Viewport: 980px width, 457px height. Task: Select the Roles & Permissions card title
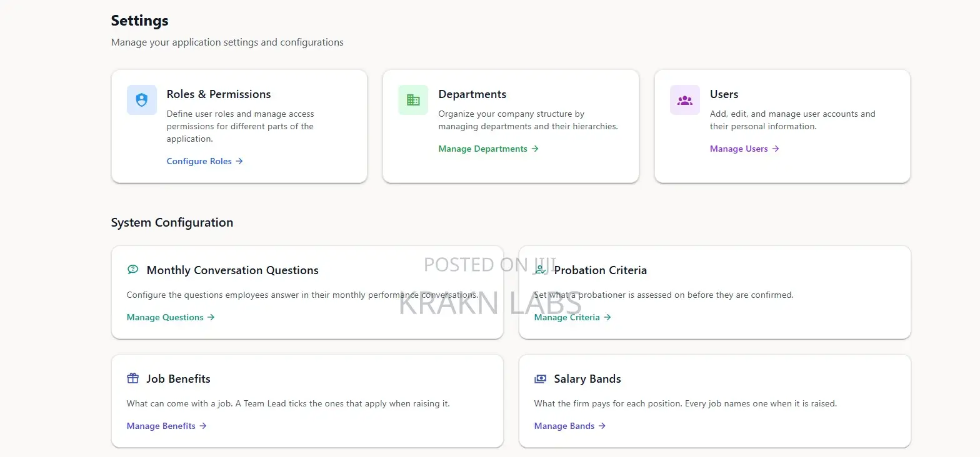tap(219, 94)
